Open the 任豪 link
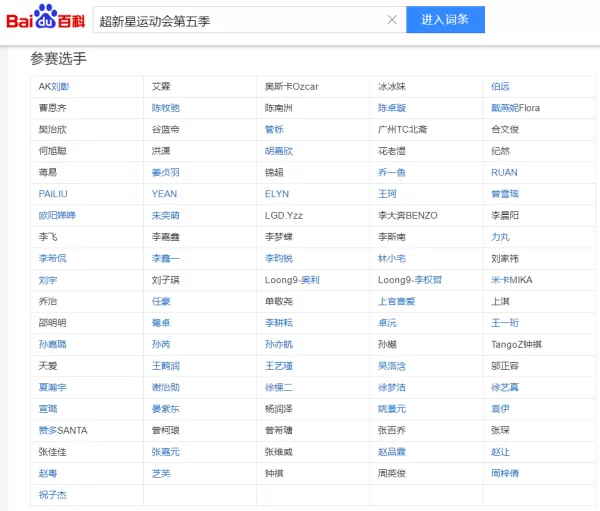Screen dimensions: 600x511 click(x=161, y=301)
